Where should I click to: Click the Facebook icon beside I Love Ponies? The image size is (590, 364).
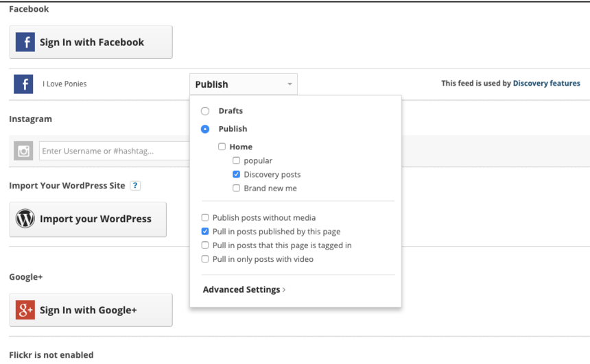(23, 84)
